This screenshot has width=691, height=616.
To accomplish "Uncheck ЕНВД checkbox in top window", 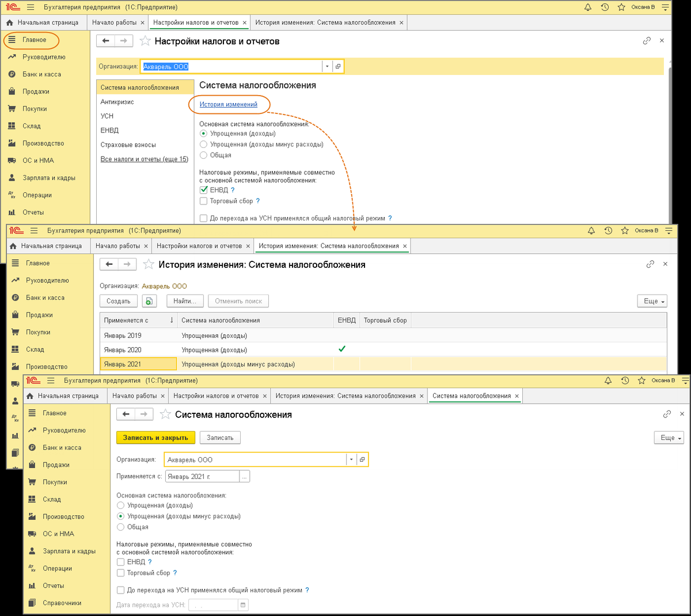I will 203,190.
